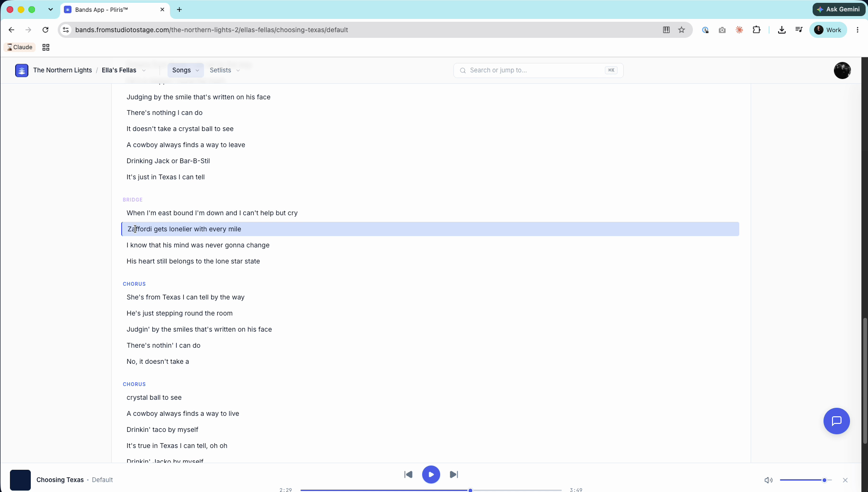
Task: Click the browser address bar URL
Action: (x=212, y=30)
